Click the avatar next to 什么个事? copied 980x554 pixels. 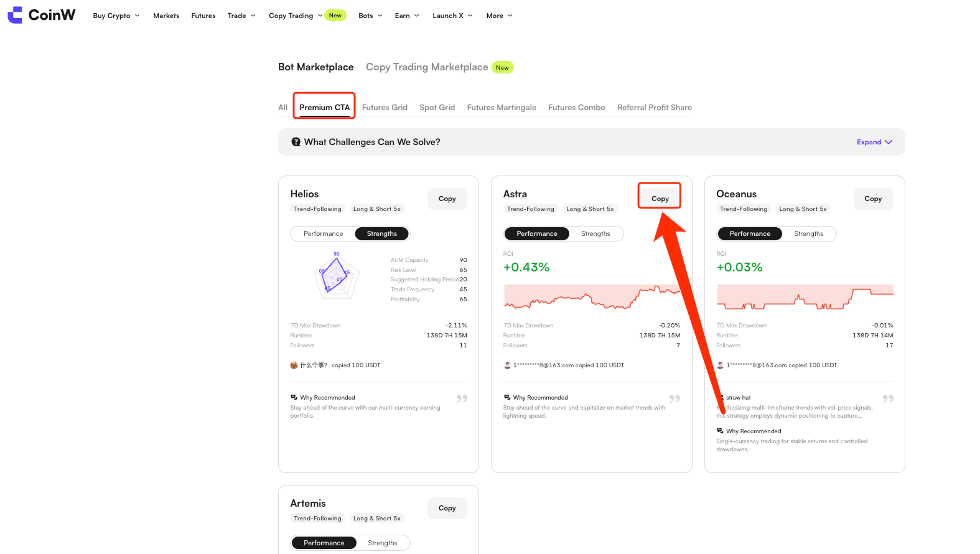[294, 365]
